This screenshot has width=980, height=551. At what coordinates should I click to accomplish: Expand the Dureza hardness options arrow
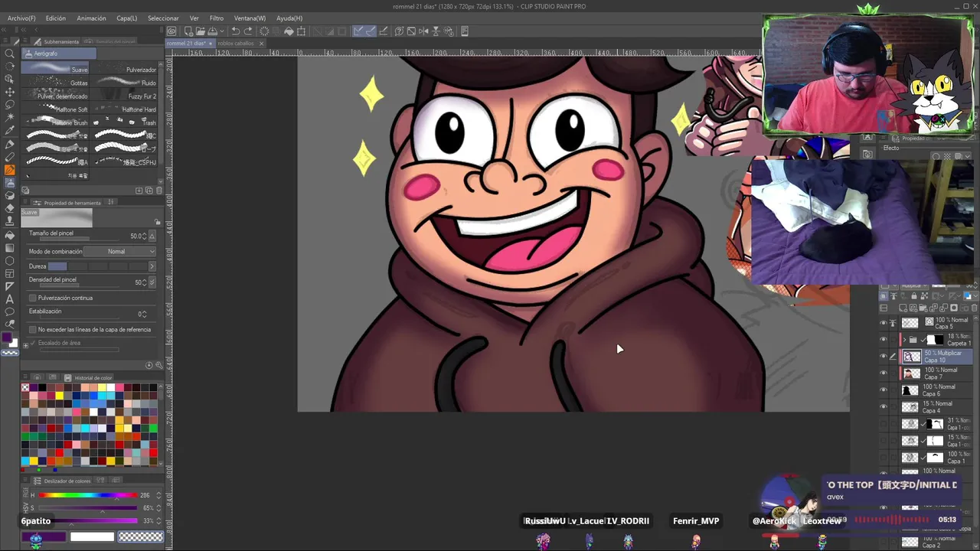tap(152, 266)
